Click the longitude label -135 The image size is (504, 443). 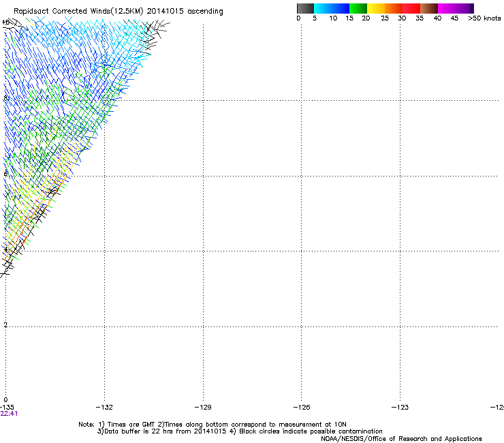click(7, 408)
